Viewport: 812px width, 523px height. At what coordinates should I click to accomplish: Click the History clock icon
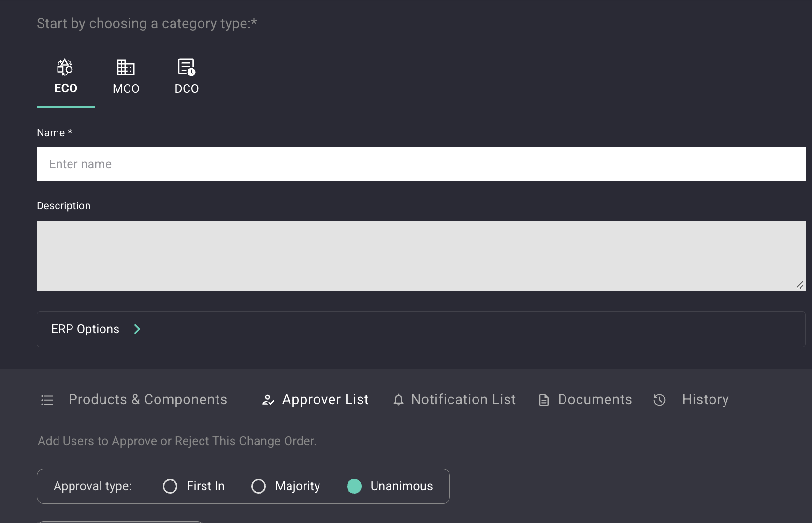coord(659,400)
